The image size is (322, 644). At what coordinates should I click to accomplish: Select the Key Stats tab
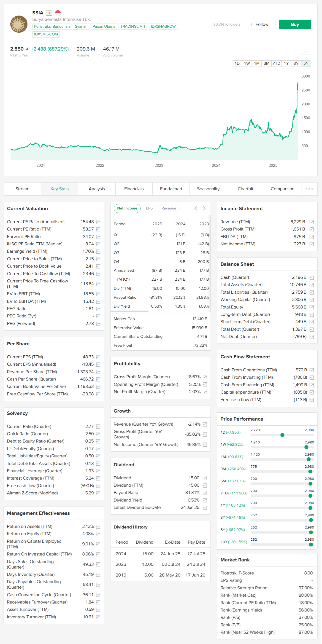[x=60, y=189]
